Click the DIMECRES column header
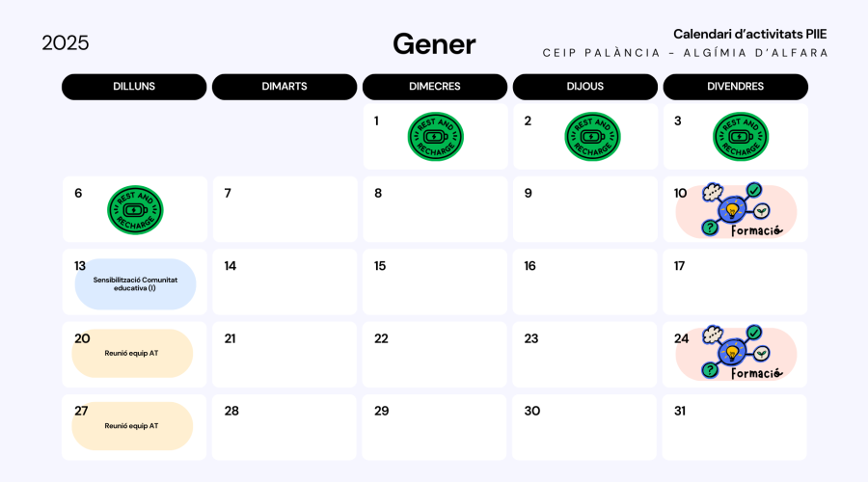868x482 pixels. [x=435, y=87]
